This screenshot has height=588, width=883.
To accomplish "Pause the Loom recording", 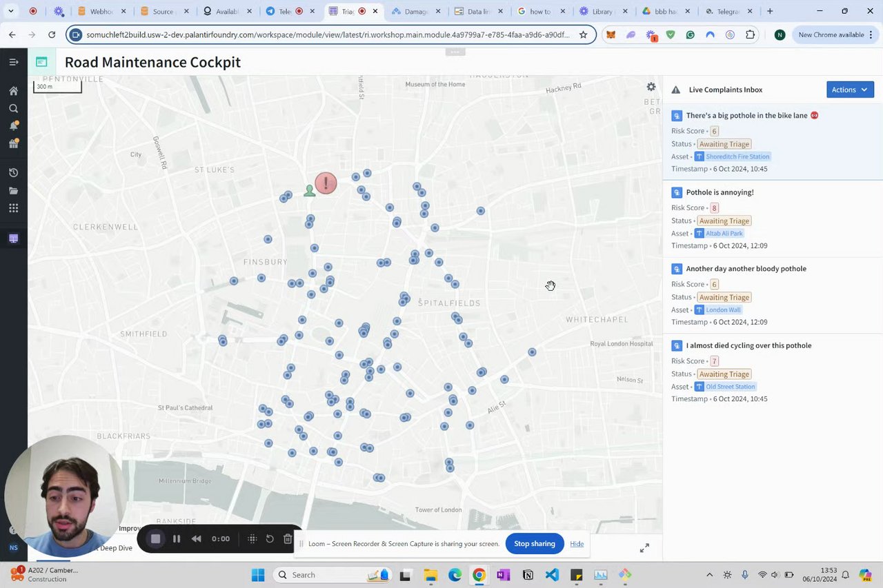I will tap(177, 539).
